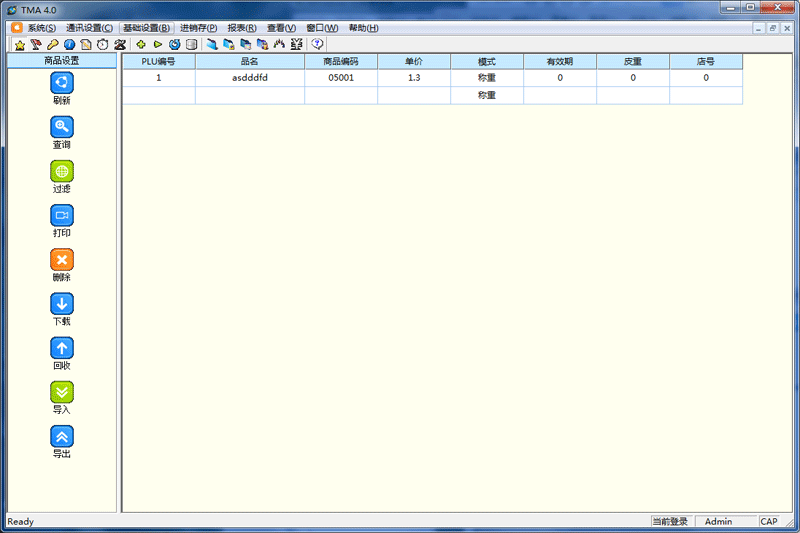Click the green play arrow toolbar icon
800x533 pixels.
[158, 45]
